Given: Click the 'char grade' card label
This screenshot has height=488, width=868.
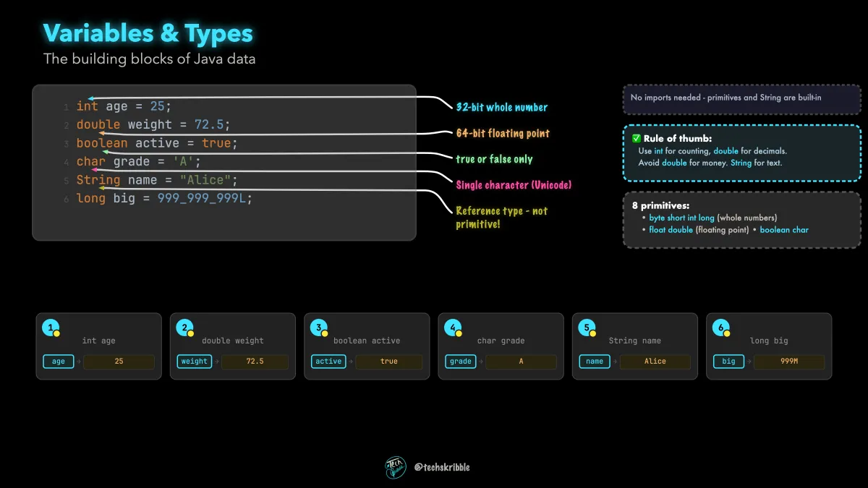Looking at the screenshot, I should [x=501, y=341].
